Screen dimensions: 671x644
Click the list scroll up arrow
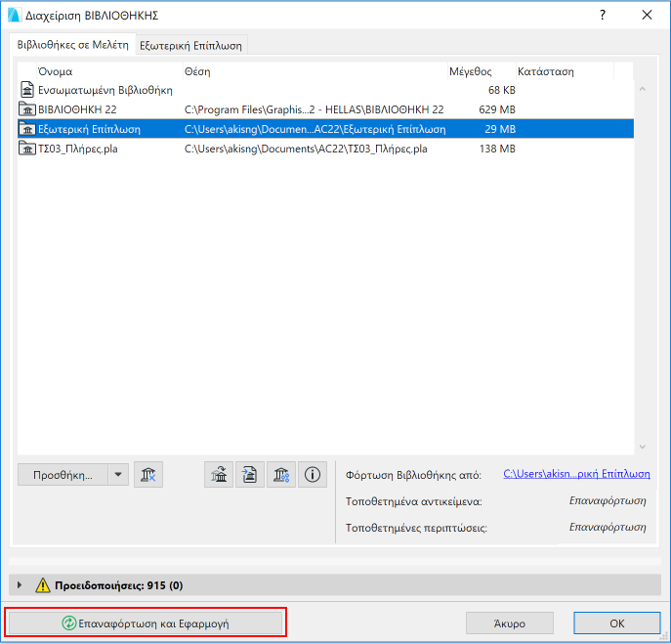643,89
